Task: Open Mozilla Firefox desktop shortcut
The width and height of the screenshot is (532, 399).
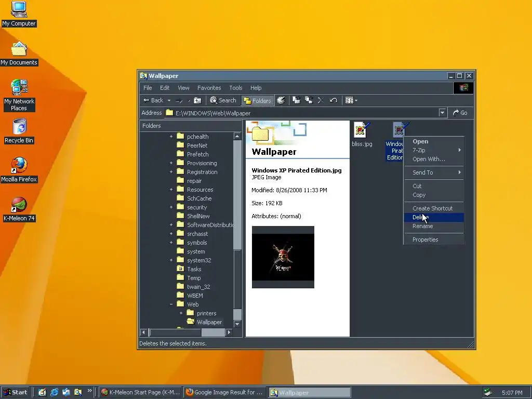Action: point(19,170)
